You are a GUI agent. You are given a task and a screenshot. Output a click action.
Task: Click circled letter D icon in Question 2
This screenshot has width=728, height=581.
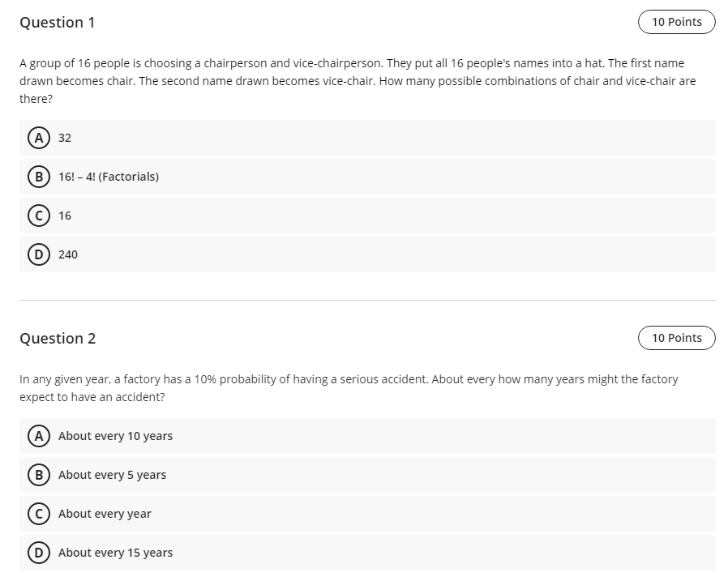[38, 553]
